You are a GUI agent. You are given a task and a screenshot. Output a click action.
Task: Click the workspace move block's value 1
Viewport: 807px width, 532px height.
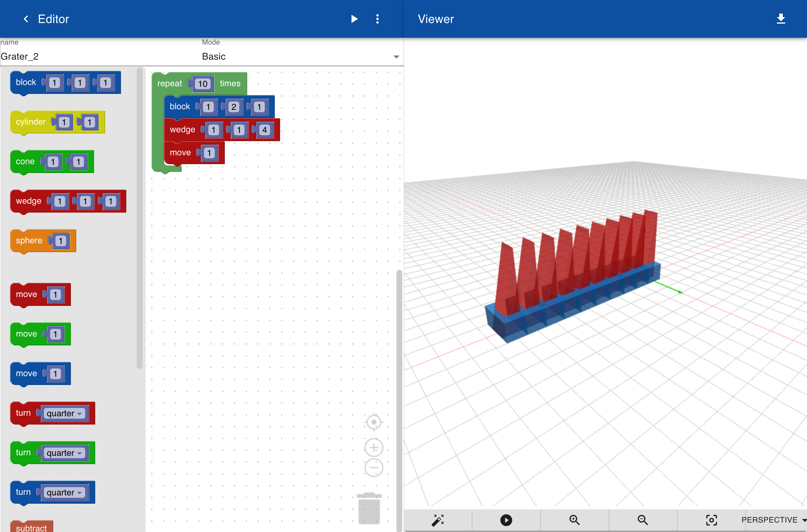[x=209, y=153]
